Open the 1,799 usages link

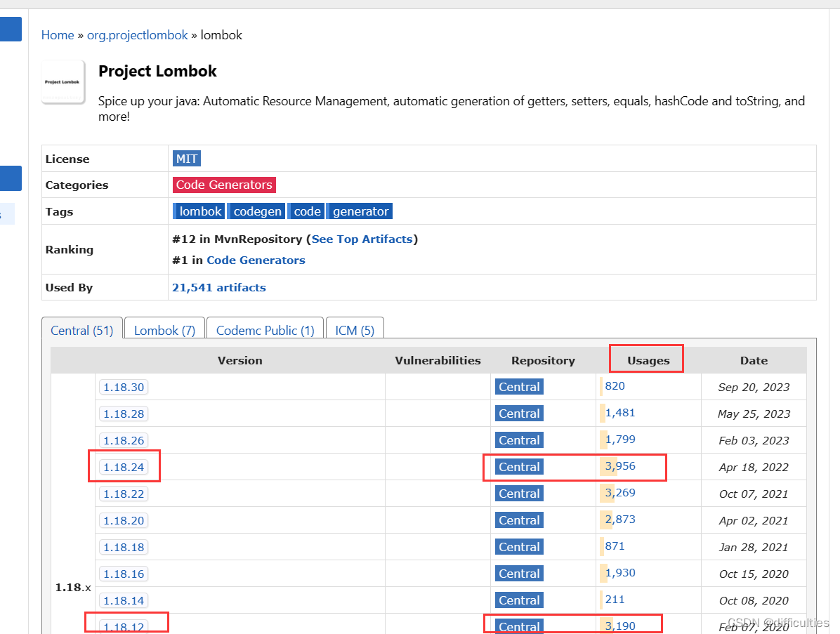[x=620, y=440]
